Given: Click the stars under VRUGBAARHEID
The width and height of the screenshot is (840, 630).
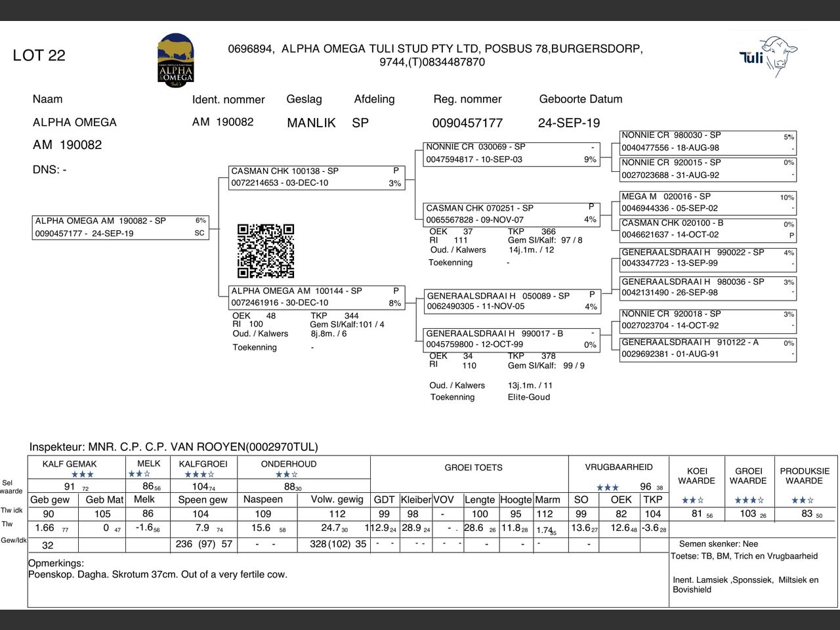Looking at the screenshot, I should pos(607,488).
